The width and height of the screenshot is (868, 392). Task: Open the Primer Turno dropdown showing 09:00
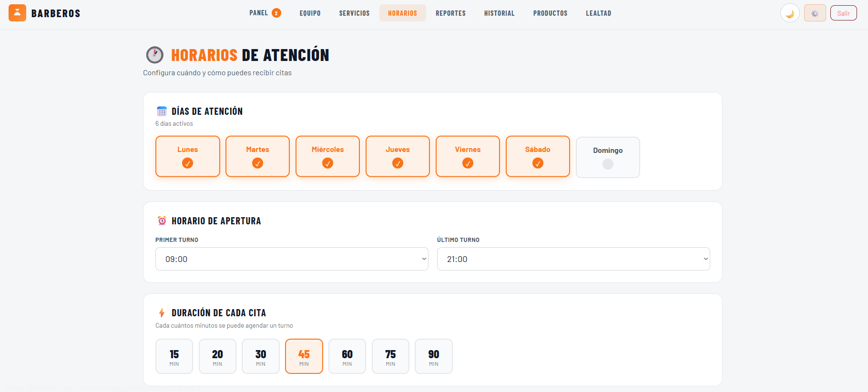[x=292, y=259]
